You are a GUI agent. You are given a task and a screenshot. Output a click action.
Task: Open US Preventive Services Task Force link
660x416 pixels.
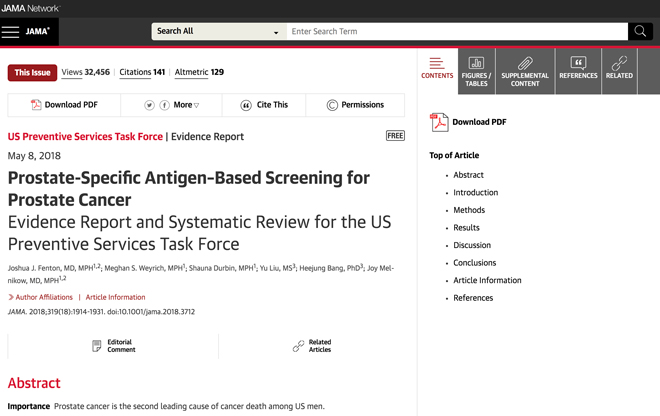coord(85,136)
